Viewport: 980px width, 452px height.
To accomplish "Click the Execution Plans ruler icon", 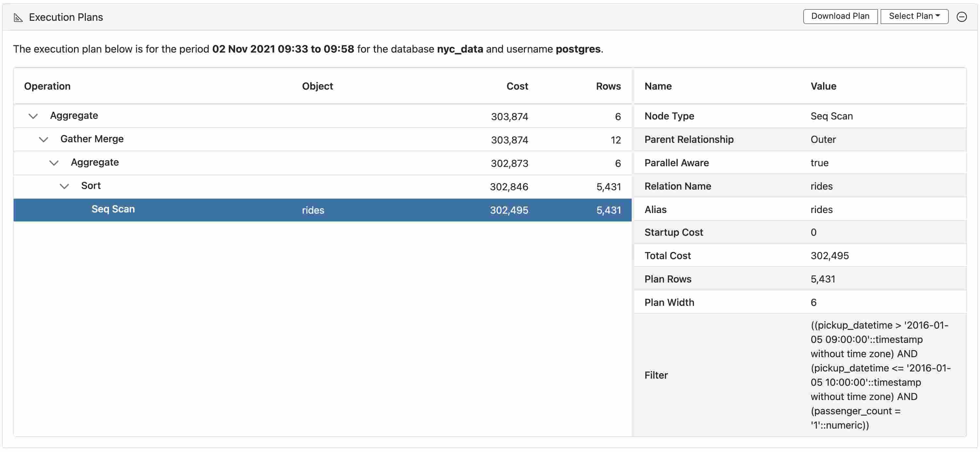I will [x=18, y=18].
